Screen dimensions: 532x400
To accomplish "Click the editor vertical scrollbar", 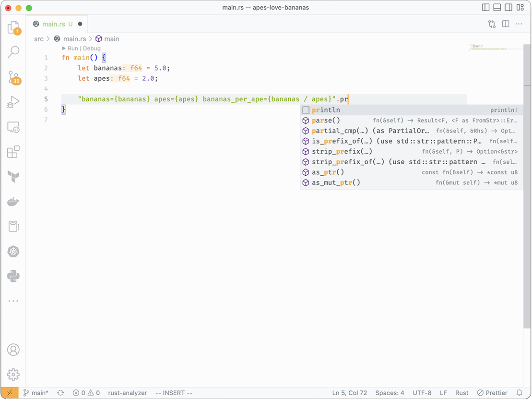I will click(x=527, y=186).
